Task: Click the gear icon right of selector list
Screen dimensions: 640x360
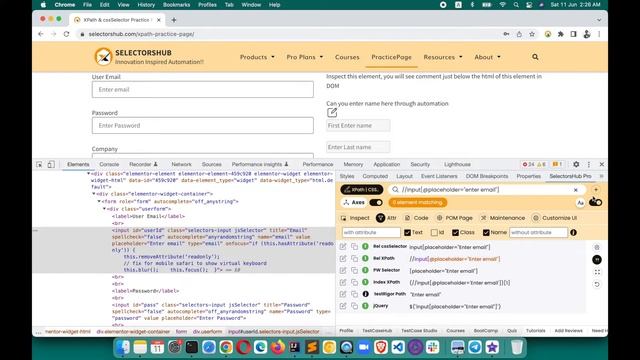Action: [597, 247]
